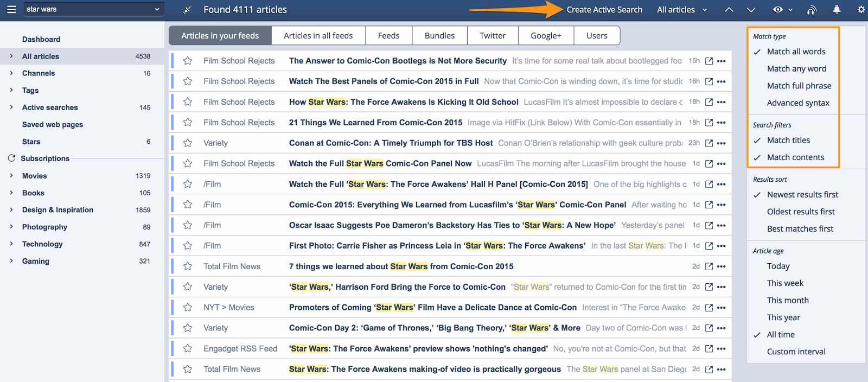Click the RSS feed icon in header
Image resolution: width=868 pixels, height=382 pixels.
(x=812, y=9)
